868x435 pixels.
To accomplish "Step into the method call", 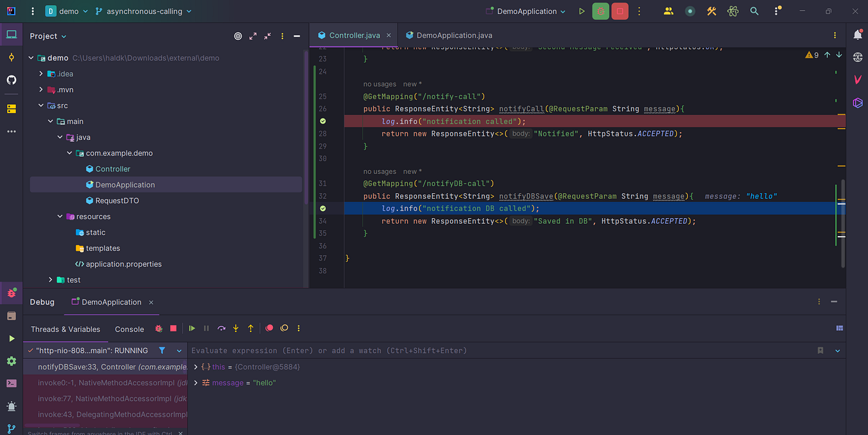I will tap(236, 328).
